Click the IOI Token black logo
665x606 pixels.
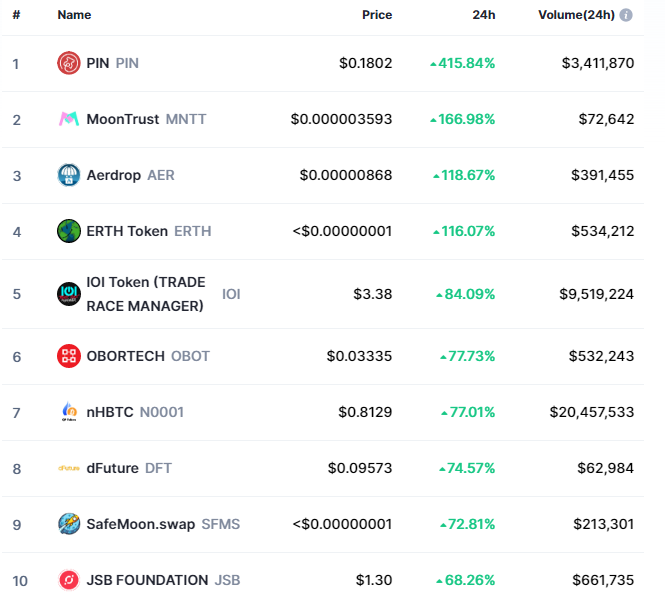point(69,293)
